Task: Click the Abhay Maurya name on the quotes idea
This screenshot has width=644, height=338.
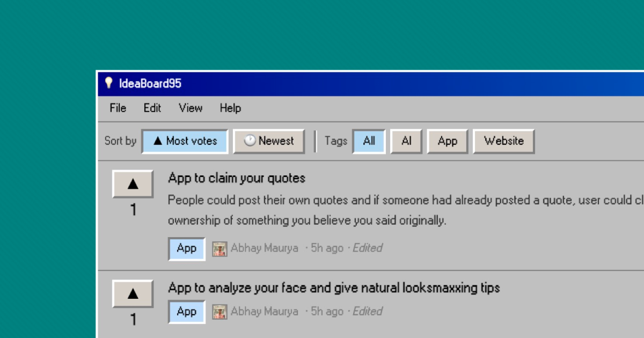Action: click(264, 248)
